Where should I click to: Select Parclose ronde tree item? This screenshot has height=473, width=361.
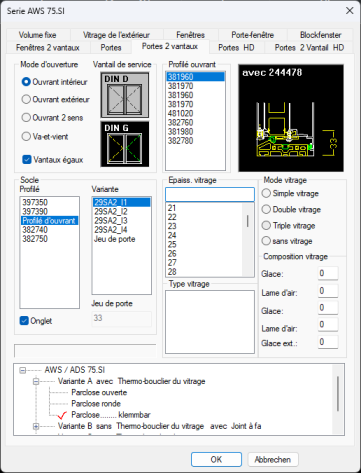pyautogui.click(x=96, y=404)
